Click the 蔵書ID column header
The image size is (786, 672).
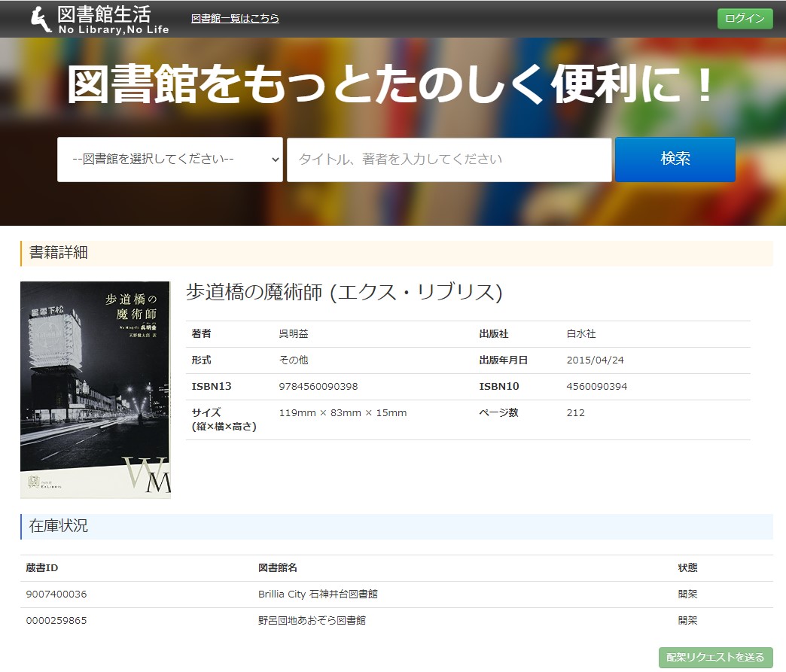coord(42,567)
